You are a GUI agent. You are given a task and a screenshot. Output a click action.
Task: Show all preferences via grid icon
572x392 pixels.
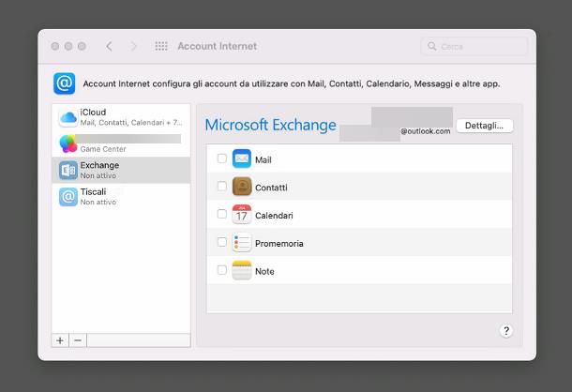161,46
